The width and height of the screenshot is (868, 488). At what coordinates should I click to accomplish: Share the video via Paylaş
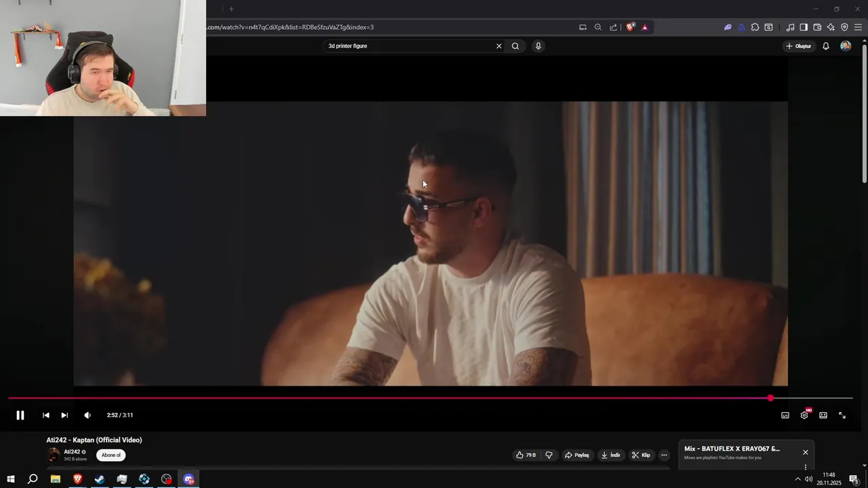577,455
